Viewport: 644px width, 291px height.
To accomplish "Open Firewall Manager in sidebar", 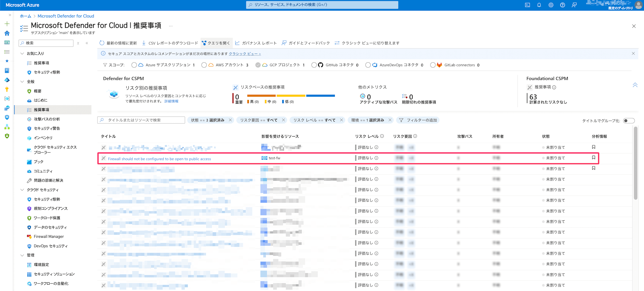I will coord(49,237).
